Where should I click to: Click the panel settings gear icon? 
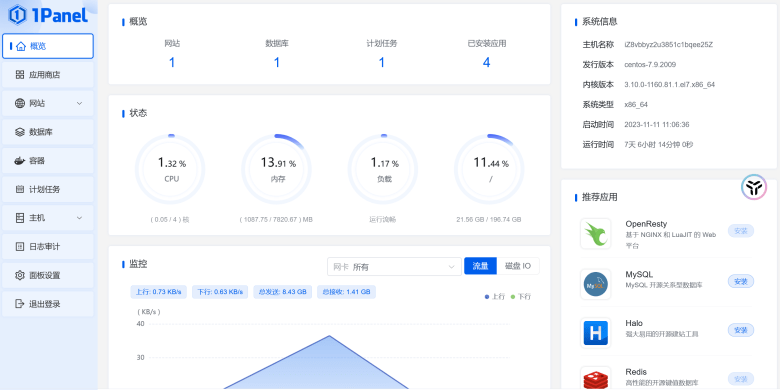(20, 275)
